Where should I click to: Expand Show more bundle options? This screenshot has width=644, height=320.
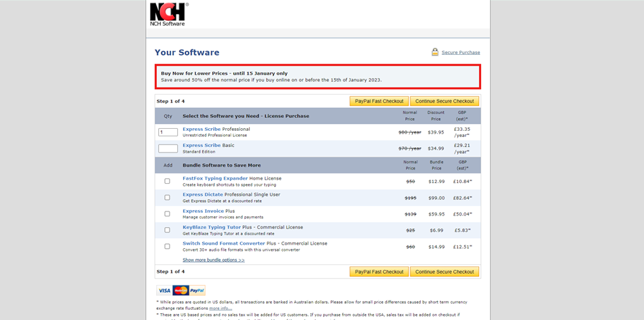click(x=213, y=260)
